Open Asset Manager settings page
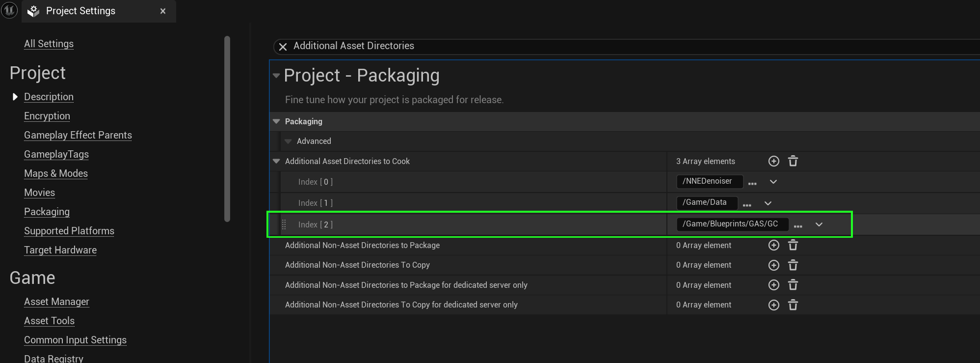Viewport: 980px width, 363px height. coord(56,302)
